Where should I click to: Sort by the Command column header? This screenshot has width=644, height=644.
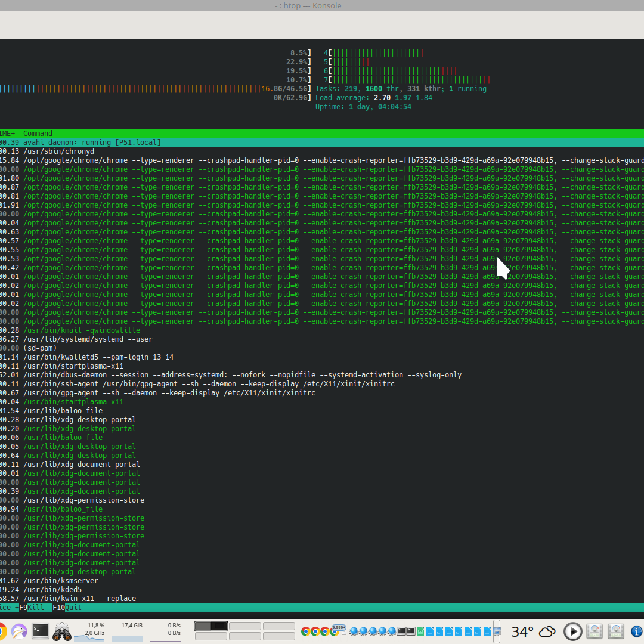(38, 134)
